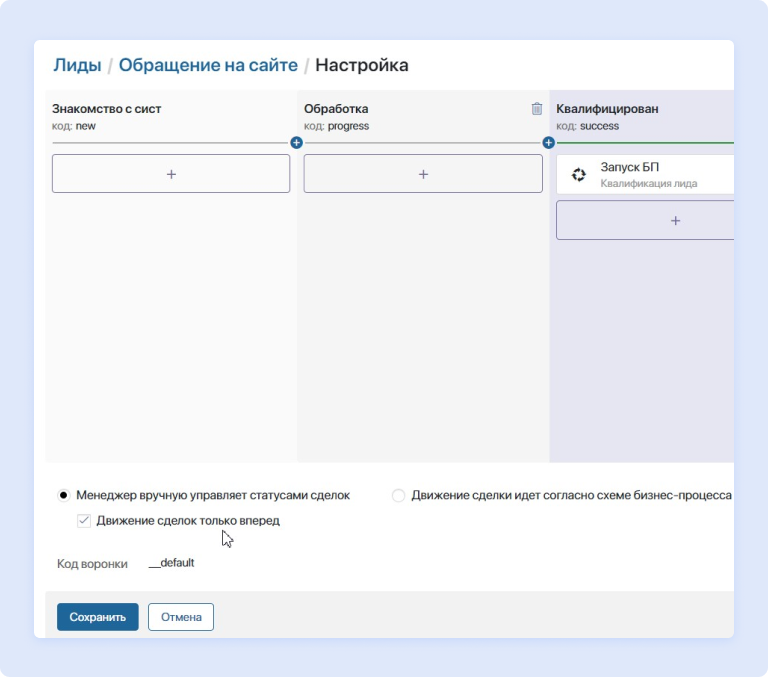Go to Лиды in breadcrumb
Image resolution: width=768 pixels, height=677 pixels.
pyautogui.click(x=77, y=66)
